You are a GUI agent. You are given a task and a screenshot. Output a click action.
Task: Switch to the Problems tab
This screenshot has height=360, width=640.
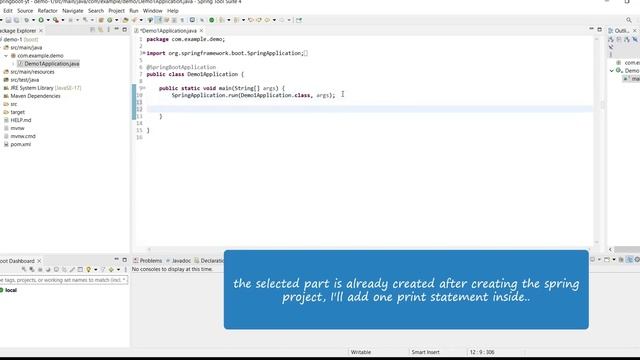point(147,260)
